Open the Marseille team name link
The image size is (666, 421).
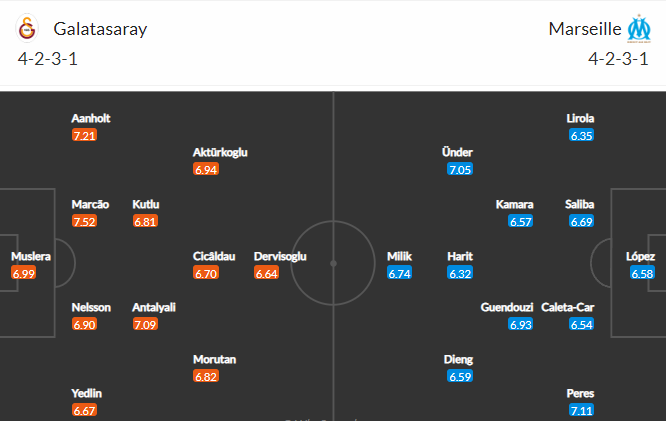[x=585, y=29]
